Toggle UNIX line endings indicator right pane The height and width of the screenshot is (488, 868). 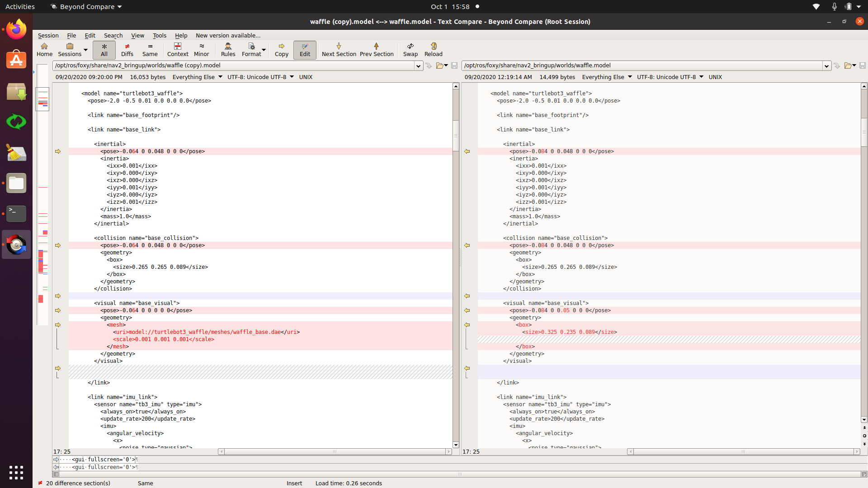click(x=715, y=76)
